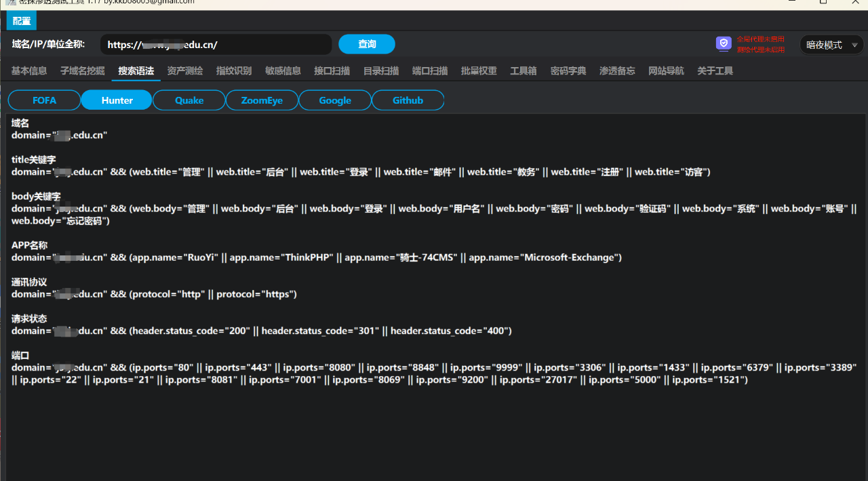Viewport: 868px width, 481px height.
Task: Select the Hunter syntax button
Action: [x=117, y=100]
